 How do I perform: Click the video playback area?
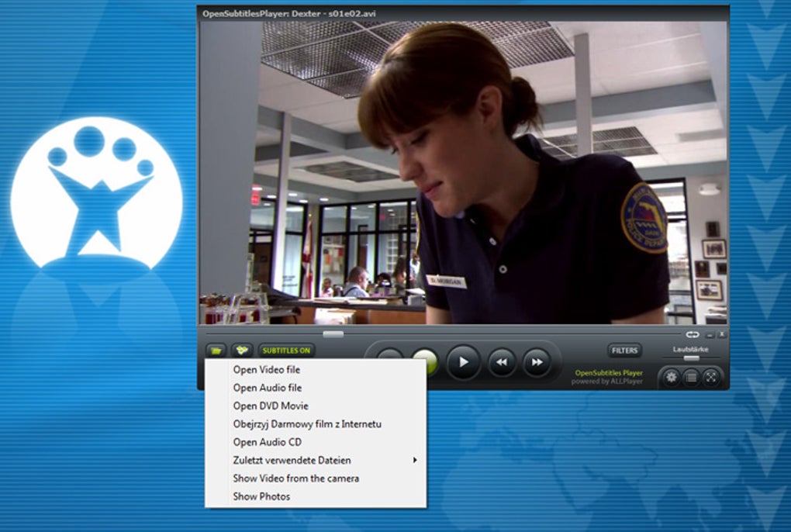pyautogui.click(x=464, y=172)
